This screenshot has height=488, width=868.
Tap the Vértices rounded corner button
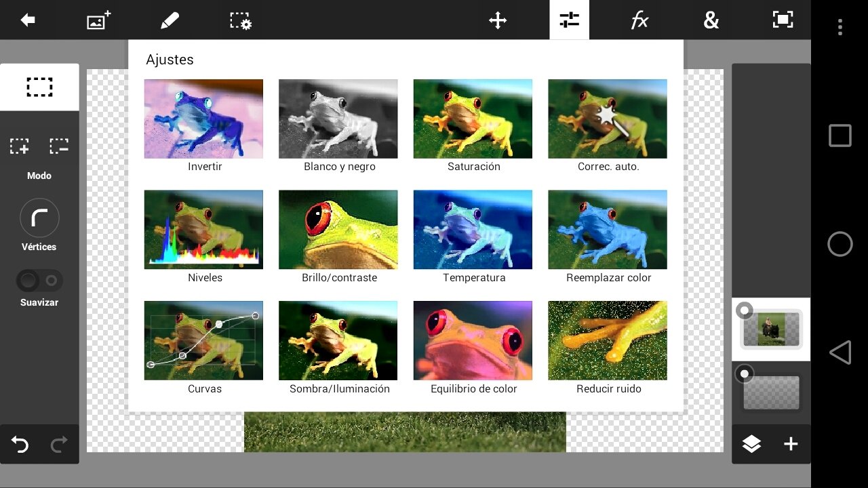point(39,218)
